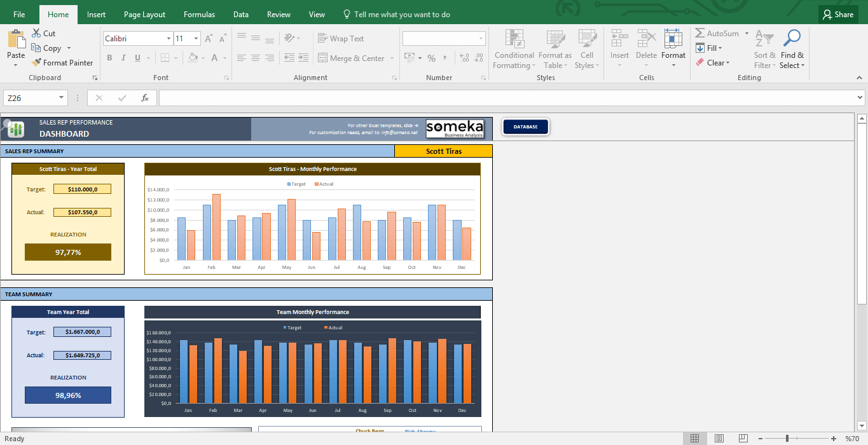
Task: Activate the Format Painter brush
Action: click(36, 62)
